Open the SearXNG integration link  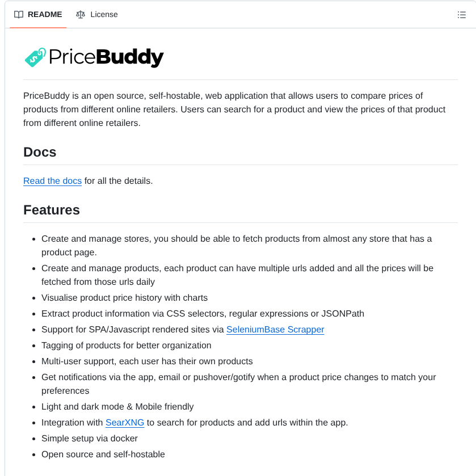125,422
